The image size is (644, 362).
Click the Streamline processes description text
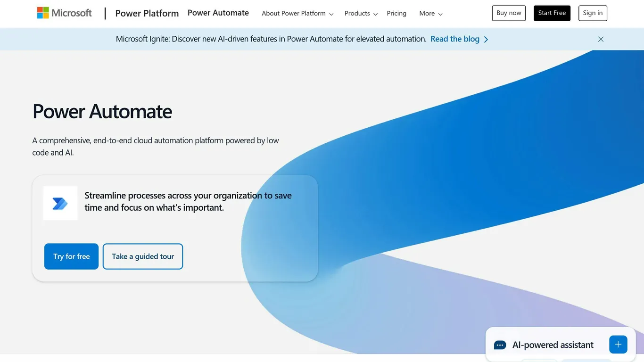pyautogui.click(x=188, y=201)
